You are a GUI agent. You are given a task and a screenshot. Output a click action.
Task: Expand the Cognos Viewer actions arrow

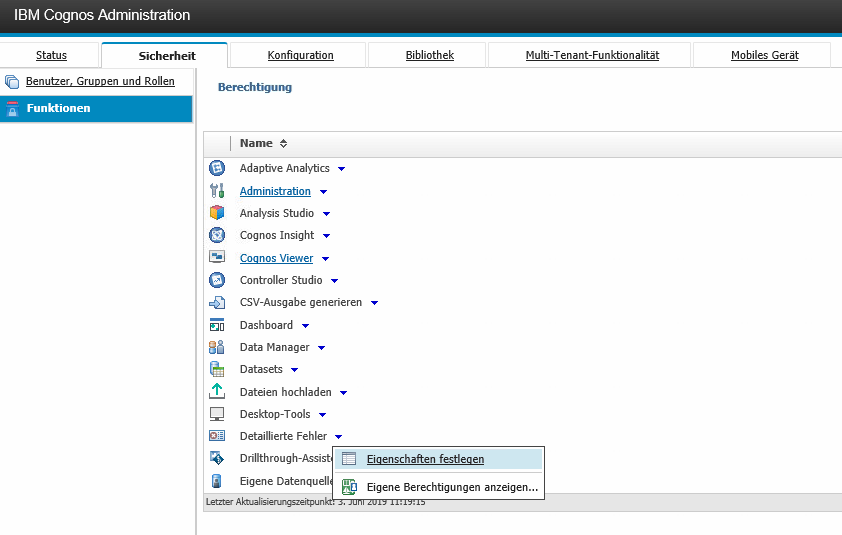(325, 259)
